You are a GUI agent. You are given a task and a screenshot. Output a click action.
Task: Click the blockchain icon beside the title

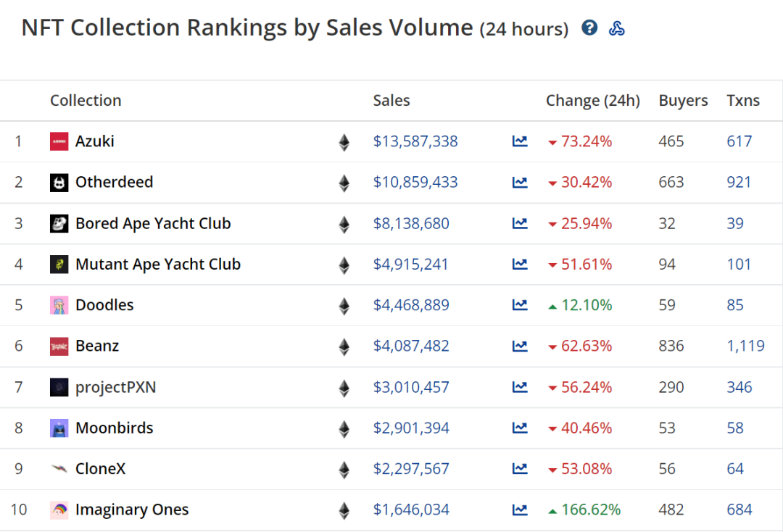click(x=617, y=28)
